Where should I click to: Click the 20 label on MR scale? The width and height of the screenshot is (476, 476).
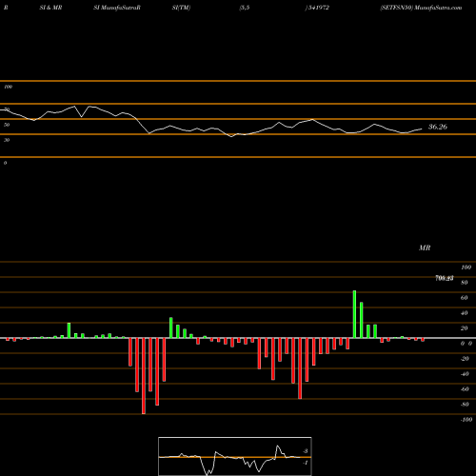tap(465, 328)
